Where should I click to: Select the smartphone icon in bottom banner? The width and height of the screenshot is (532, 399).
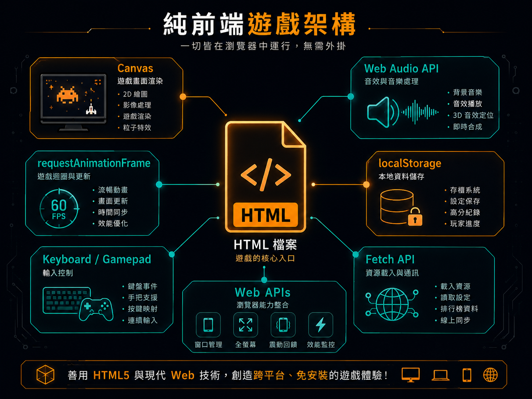coord(467,375)
